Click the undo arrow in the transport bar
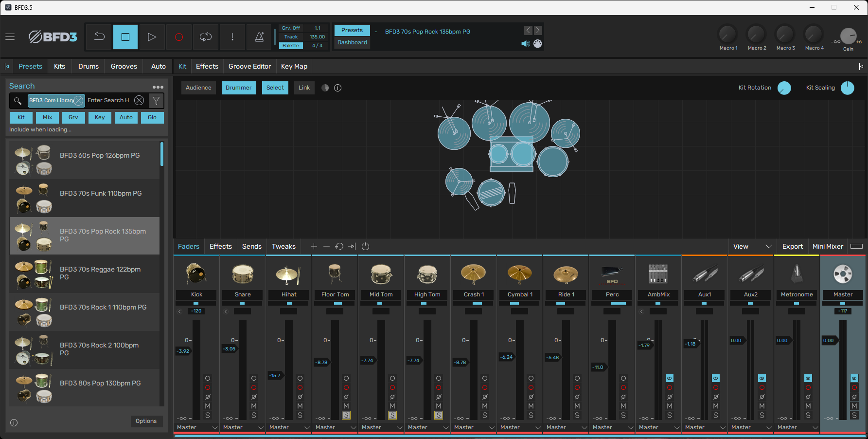The width and height of the screenshot is (868, 439). (99, 37)
